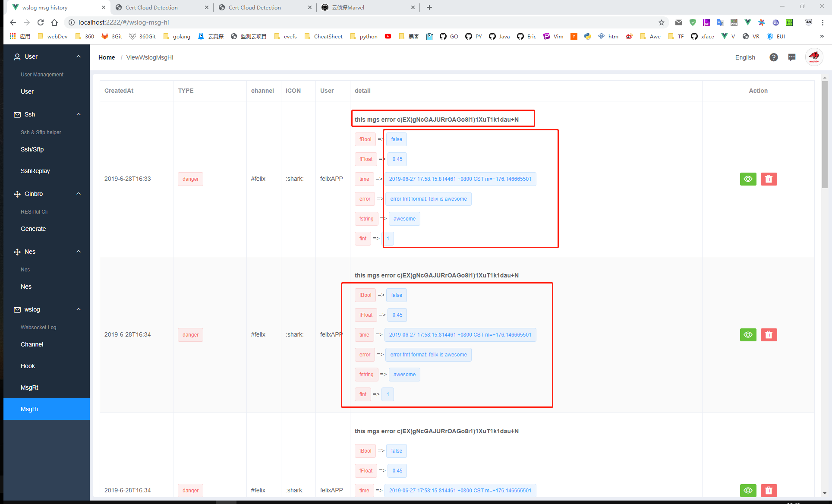Click the fBool tag in first record

click(x=365, y=139)
